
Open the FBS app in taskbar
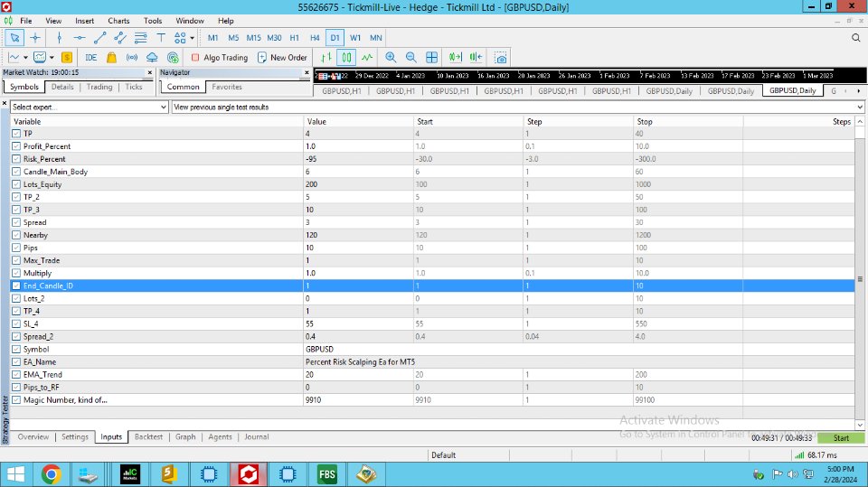coord(326,474)
